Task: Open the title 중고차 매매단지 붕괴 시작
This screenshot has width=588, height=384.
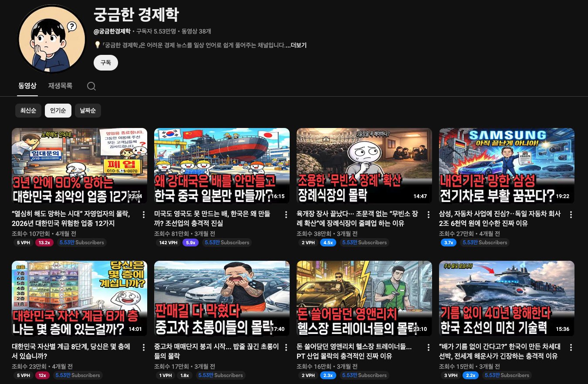Action: [x=216, y=351]
